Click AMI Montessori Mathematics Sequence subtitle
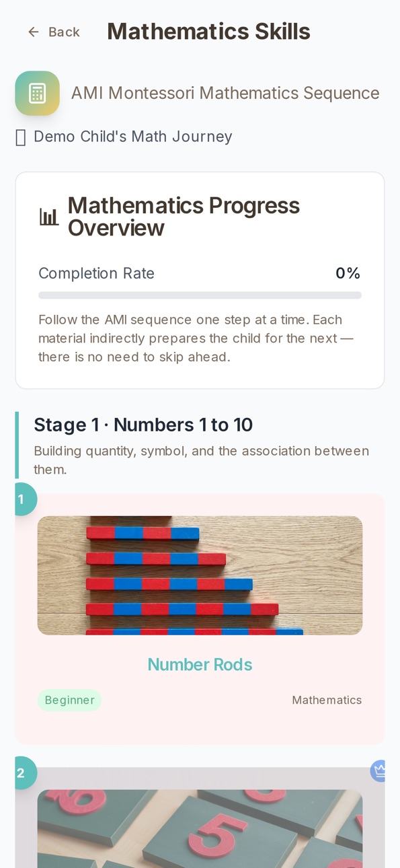This screenshot has height=868, width=400. pos(225,93)
